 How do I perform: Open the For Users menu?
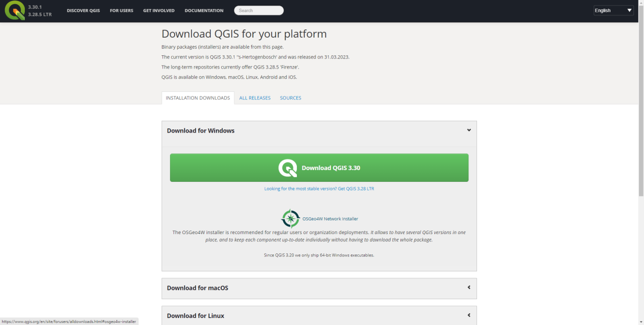pos(121,11)
